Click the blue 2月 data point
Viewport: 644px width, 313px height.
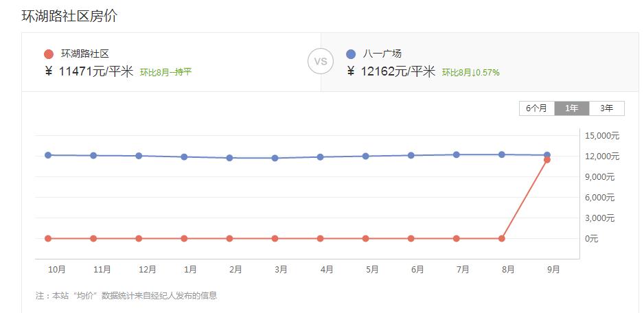tap(230, 158)
